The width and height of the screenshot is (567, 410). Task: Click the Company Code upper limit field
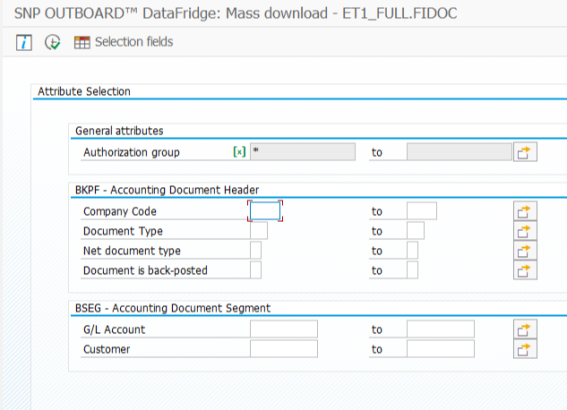coord(422,211)
